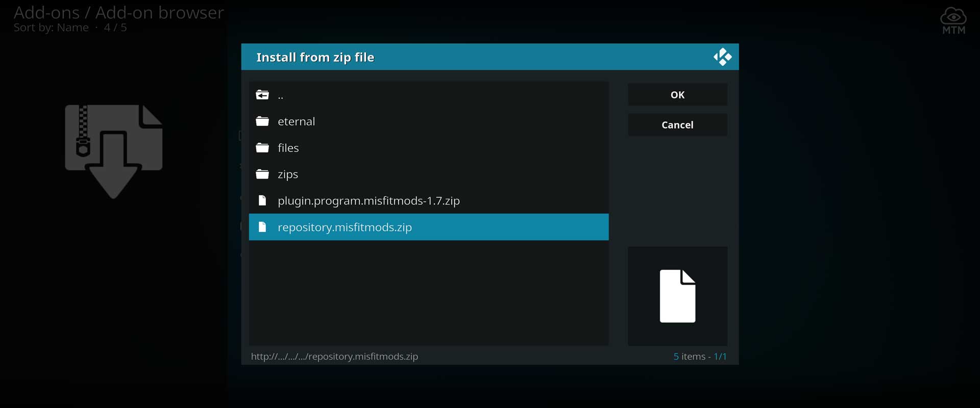Click the path text at dialog bottom

[334, 356]
